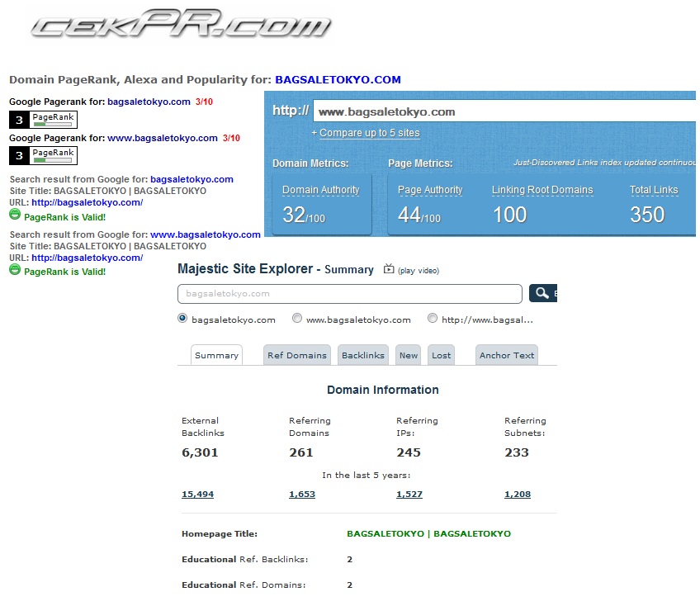Click the green BAGSALETOKYO | BAGSALETOKYO homepage title
Image resolution: width=700 pixels, height=606 pixels.
pos(428,533)
